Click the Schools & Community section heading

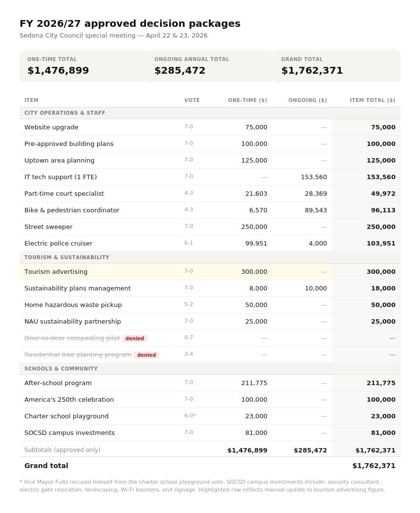click(x=61, y=369)
